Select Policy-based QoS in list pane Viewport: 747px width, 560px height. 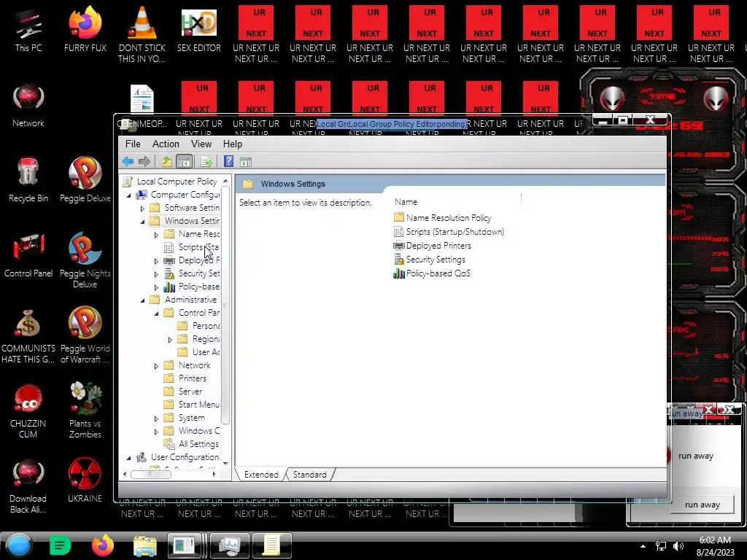[x=438, y=273]
